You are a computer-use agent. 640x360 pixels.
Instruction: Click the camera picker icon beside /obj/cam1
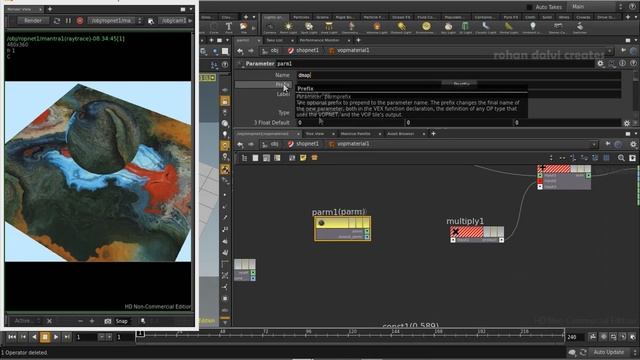151,21
